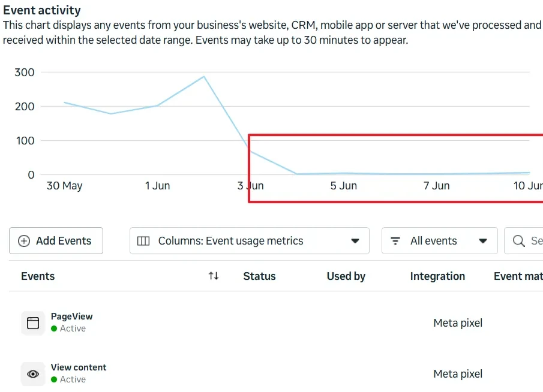Click the caret arrow of All events dropdown
Screen dimensions: 543x392
point(483,241)
